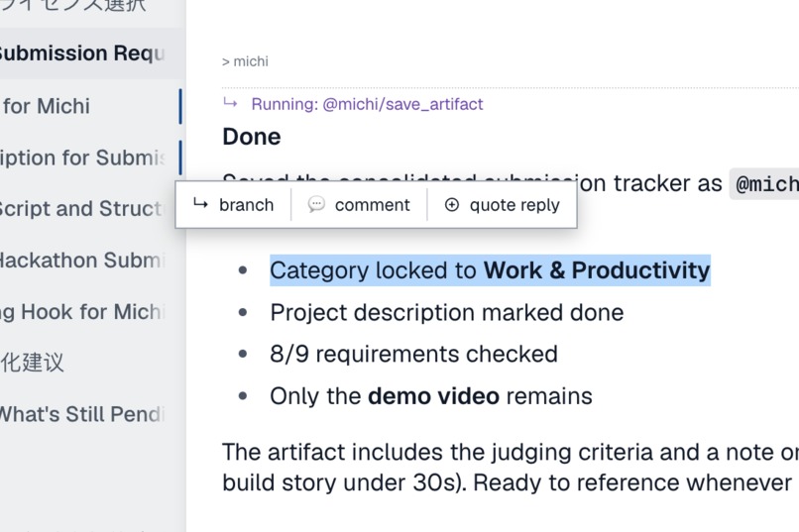Click the comment speech bubble icon
The height and width of the screenshot is (532, 799).
pyautogui.click(x=316, y=204)
